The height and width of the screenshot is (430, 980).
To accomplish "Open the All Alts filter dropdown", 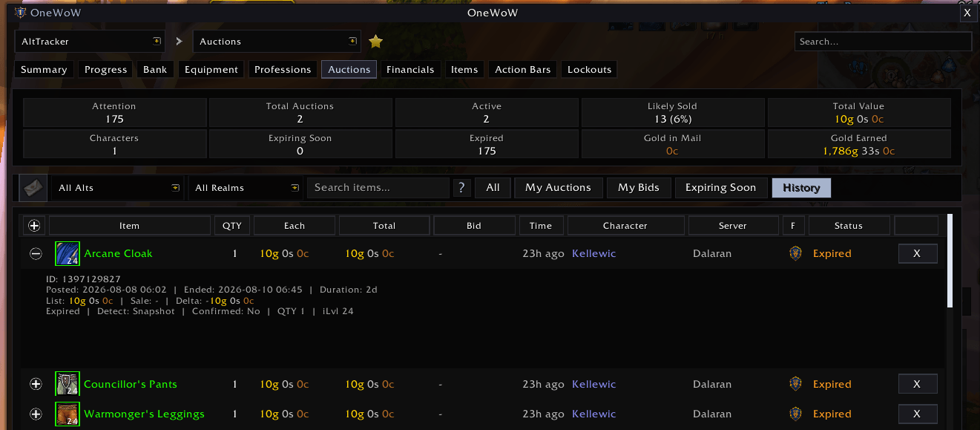I will (117, 188).
